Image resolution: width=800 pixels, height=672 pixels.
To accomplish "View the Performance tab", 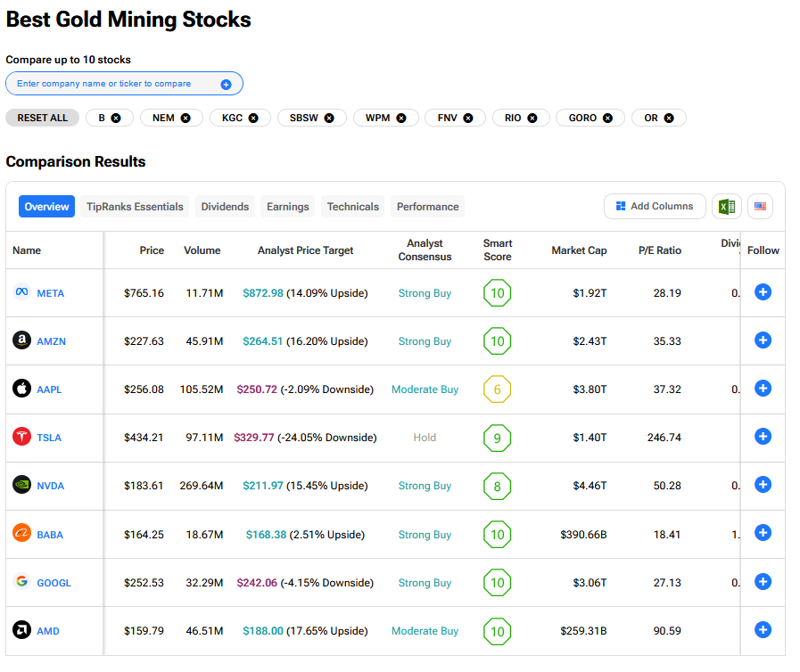I will point(427,207).
